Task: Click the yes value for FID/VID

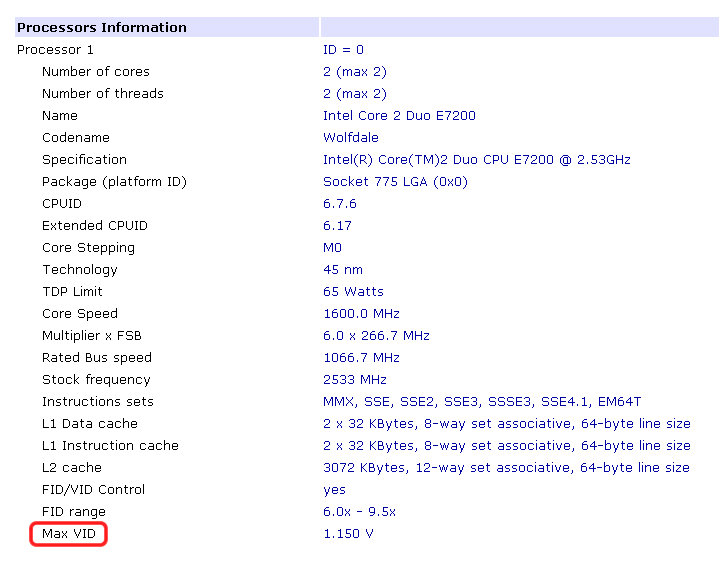Action: (334, 491)
